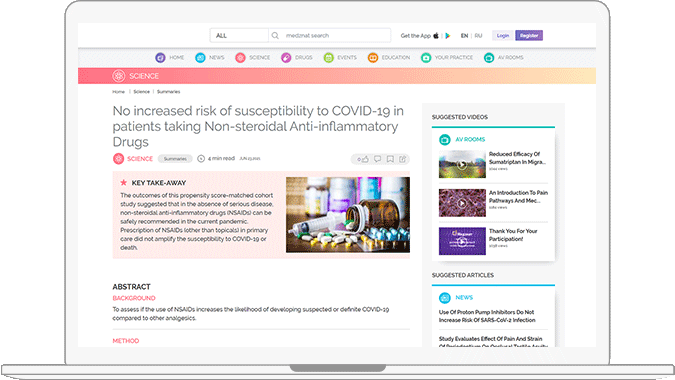This screenshot has width=675, height=380.
Task: Open the Education navigation item
Action: [x=389, y=57]
